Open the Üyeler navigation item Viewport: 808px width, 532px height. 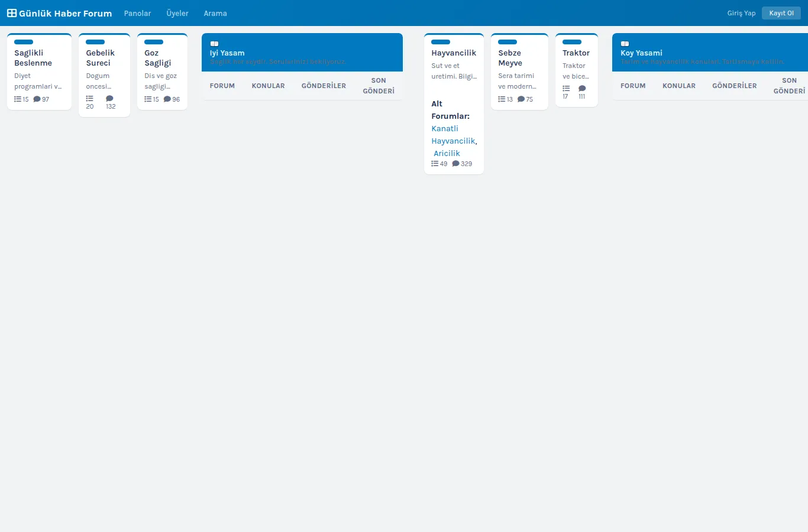[x=177, y=13]
